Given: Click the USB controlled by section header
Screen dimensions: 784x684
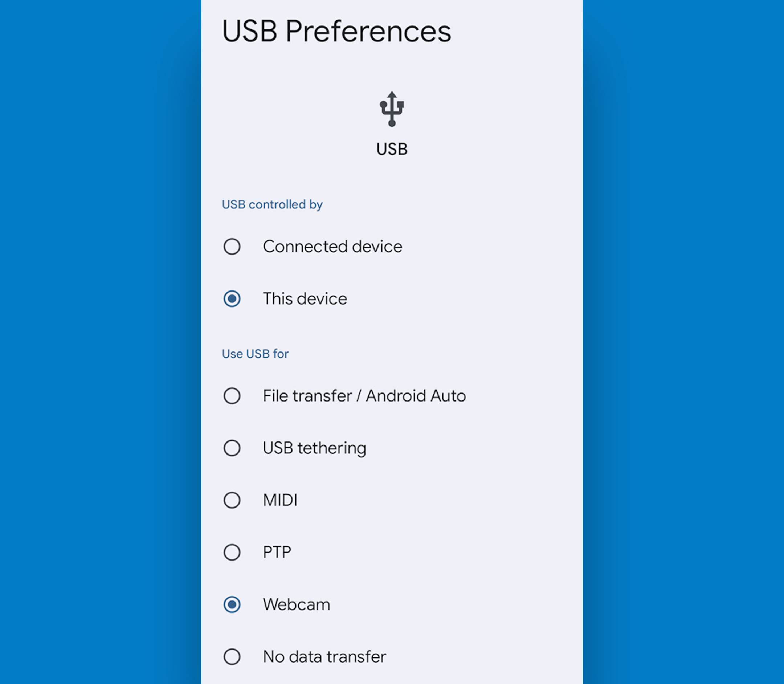Looking at the screenshot, I should [272, 205].
